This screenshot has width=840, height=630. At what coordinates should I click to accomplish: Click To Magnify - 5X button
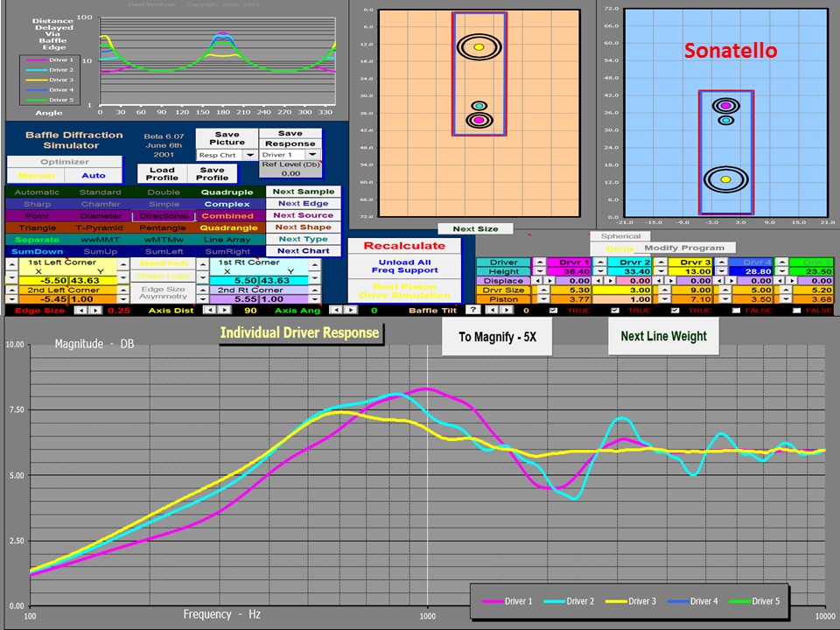pyautogui.click(x=497, y=337)
